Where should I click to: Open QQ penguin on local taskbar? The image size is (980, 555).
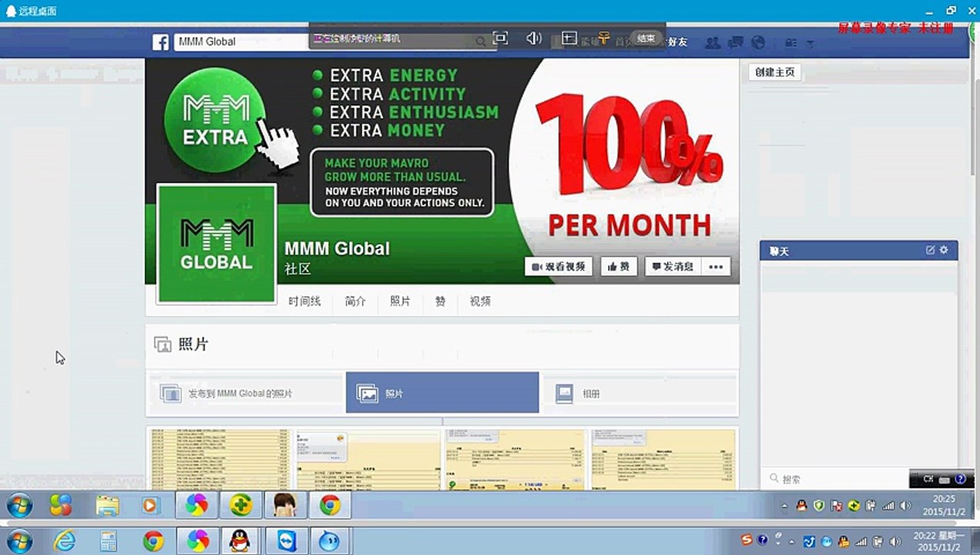(x=240, y=541)
